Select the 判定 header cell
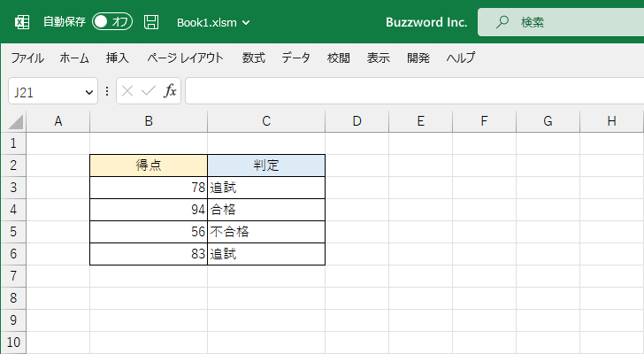644x354 pixels. [266, 165]
